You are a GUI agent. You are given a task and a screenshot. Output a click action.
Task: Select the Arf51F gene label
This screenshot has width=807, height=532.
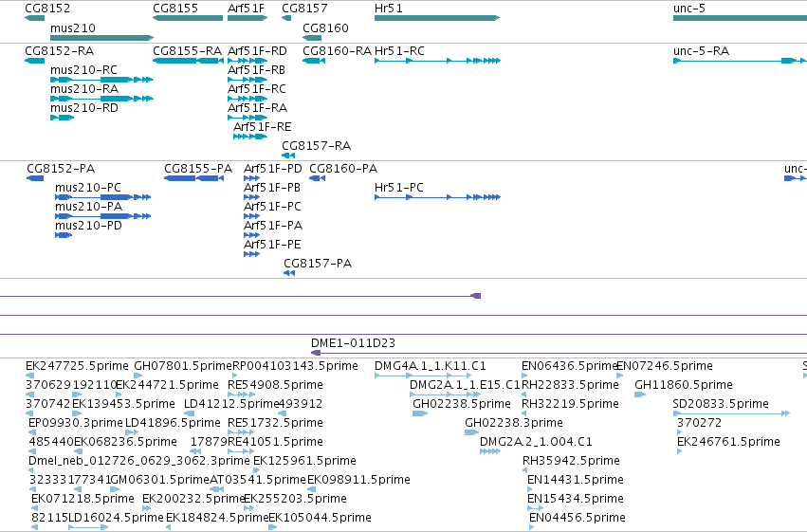246,9
